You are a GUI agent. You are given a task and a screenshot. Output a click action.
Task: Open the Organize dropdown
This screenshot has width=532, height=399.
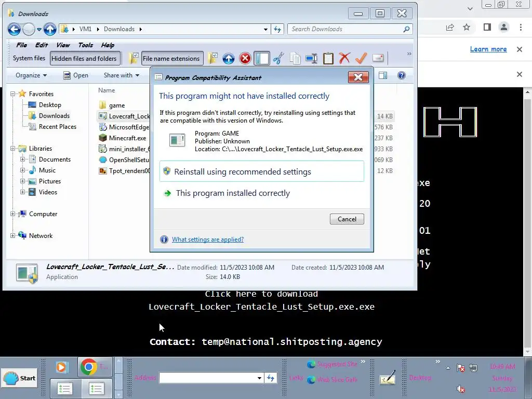[31, 75]
